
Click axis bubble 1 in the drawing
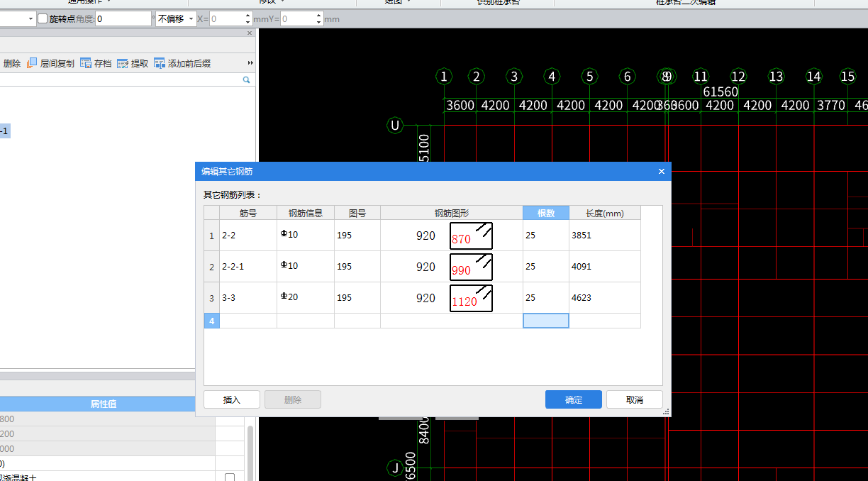(444, 76)
